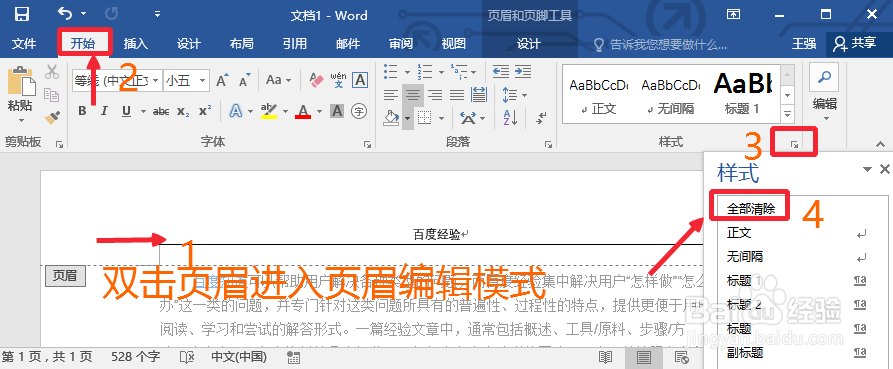Toggle superscript formatting
Viewport: 893px width, 369px height.
pyautogui.click(x=205, y=111)
